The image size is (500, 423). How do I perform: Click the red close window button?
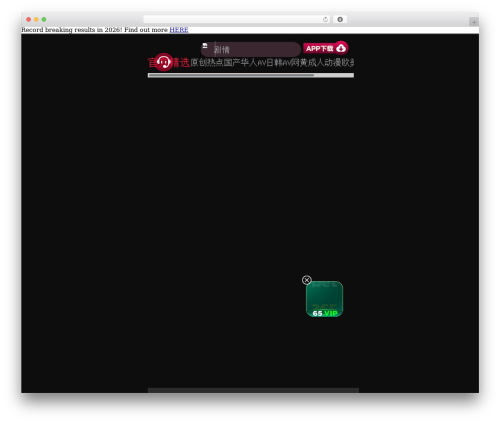pyautogui.click(x=29, y=19)
